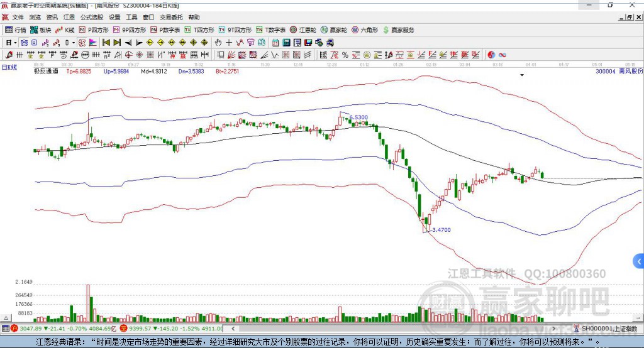Click the 日K线 chart label
Screen dimensions: 644x348
tap(9, 67)
